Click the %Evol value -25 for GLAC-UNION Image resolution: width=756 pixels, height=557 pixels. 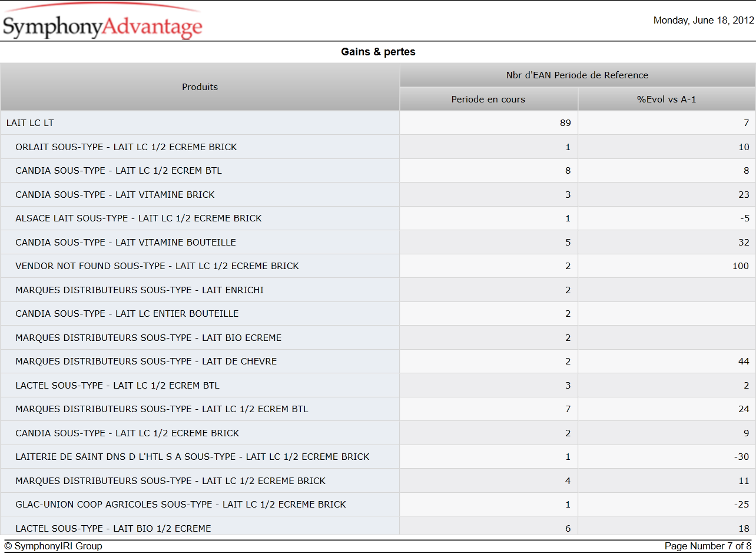click(x=742, y=505)
